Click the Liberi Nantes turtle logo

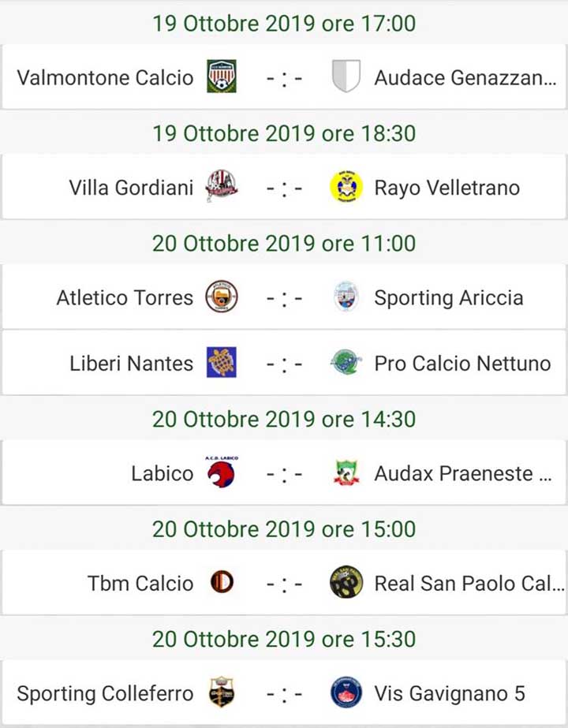pyautogui.click(x=222, y=363)
